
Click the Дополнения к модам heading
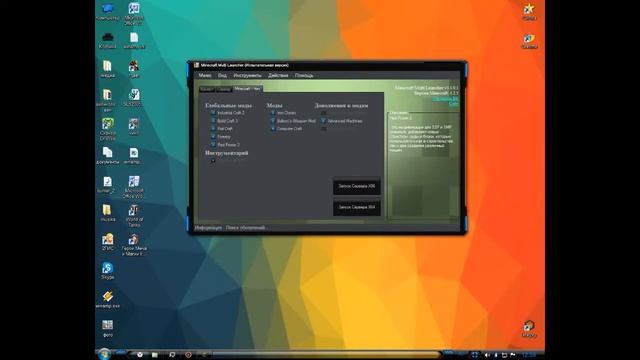[341, 105]
